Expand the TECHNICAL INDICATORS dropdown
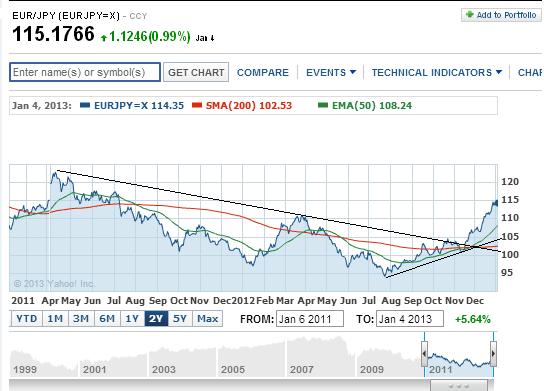This screenshot has width=544, height=391. pyautogui.click(x=437, y=73)
